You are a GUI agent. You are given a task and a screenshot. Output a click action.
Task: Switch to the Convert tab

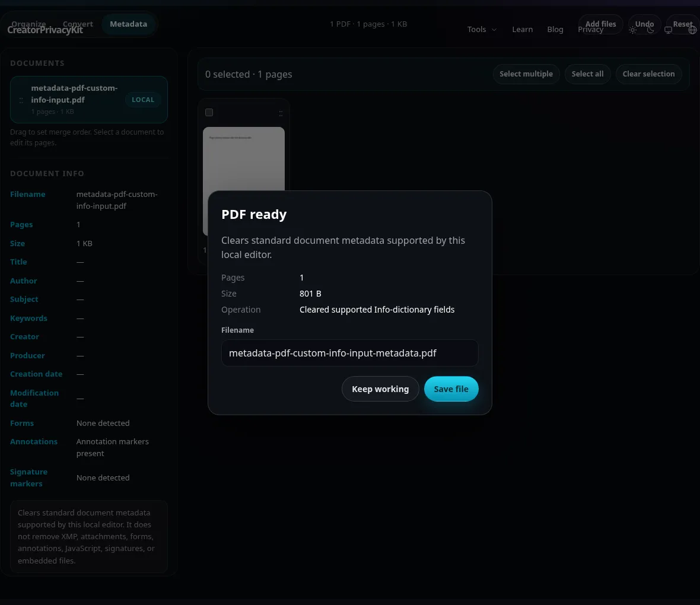pos(78,24)
